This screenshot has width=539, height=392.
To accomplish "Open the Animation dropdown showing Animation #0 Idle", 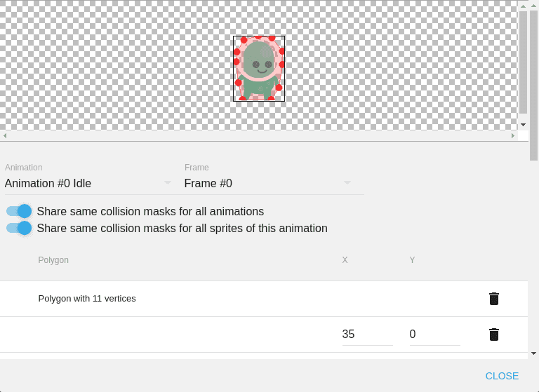I will (88, 184).
